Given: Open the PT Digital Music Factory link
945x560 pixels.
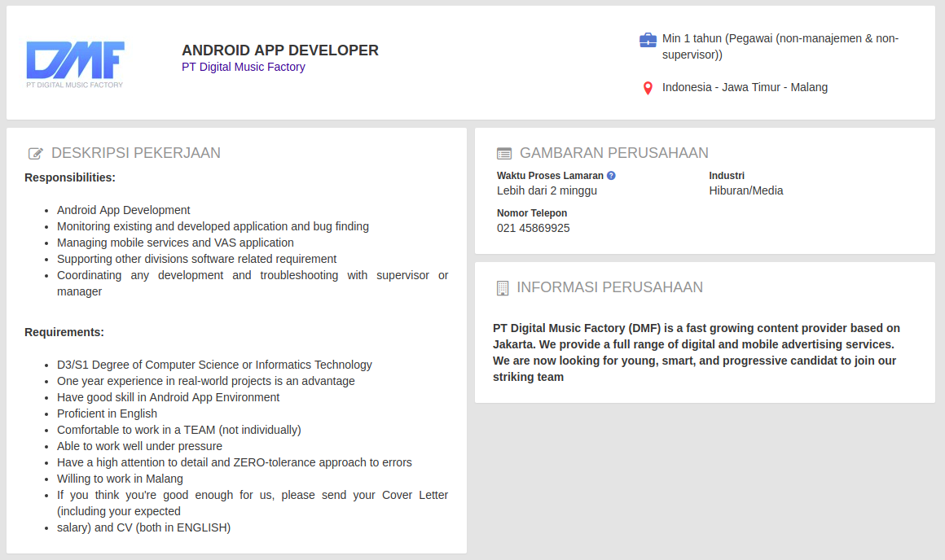Looking at the screenshot, I should click(x=243, y=67).
